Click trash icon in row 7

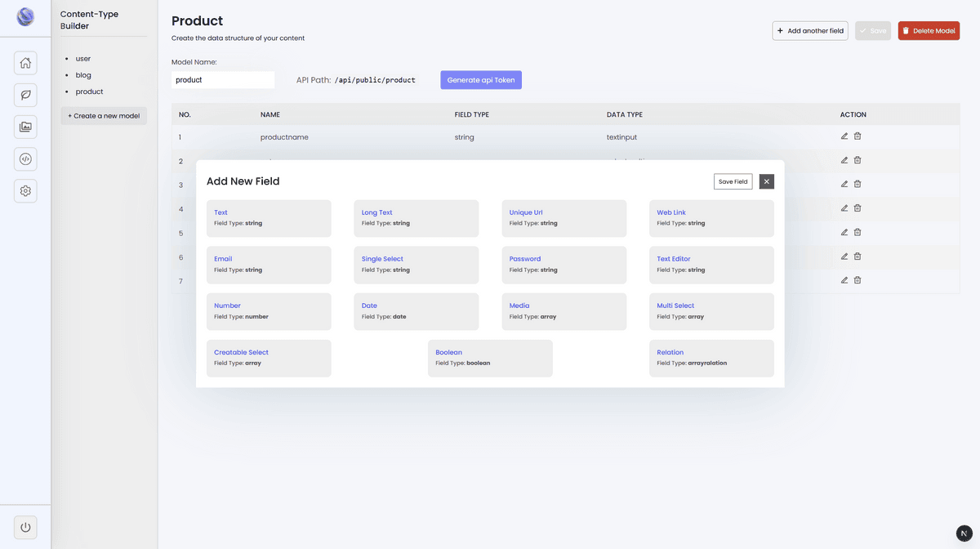pyautogui.click(x=857, y=279)
